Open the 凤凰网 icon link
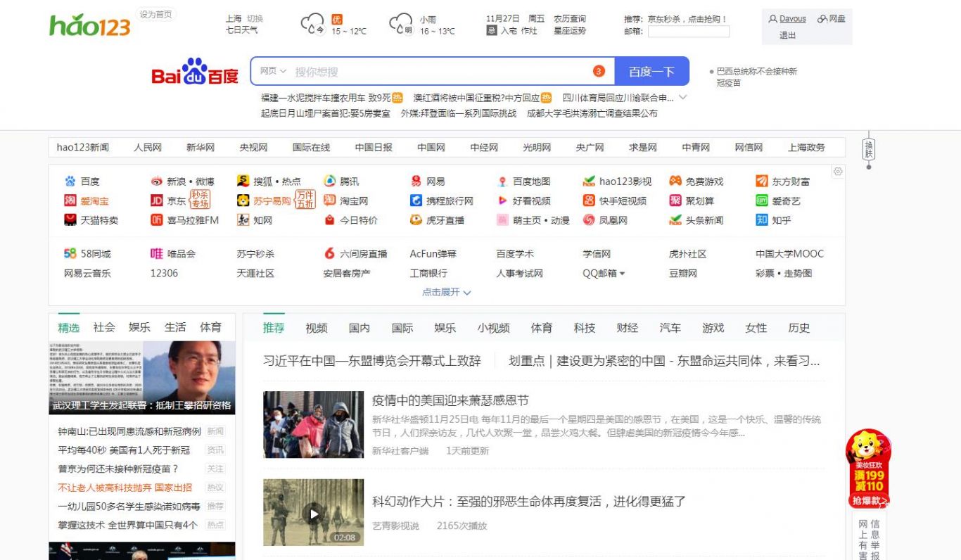 pyautogui.click(x=589, y=220)
